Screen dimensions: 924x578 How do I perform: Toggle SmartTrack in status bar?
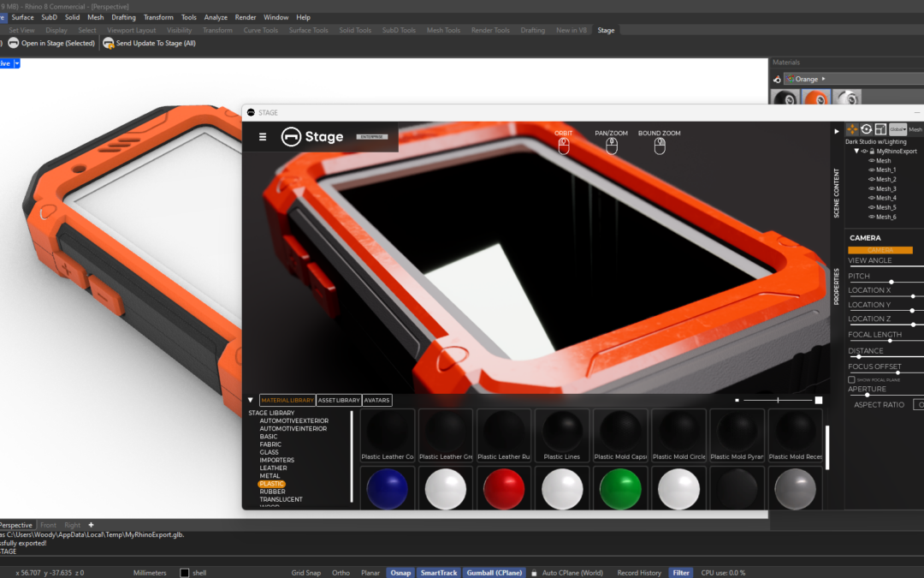pyautogui.click(x=438, y=573)
